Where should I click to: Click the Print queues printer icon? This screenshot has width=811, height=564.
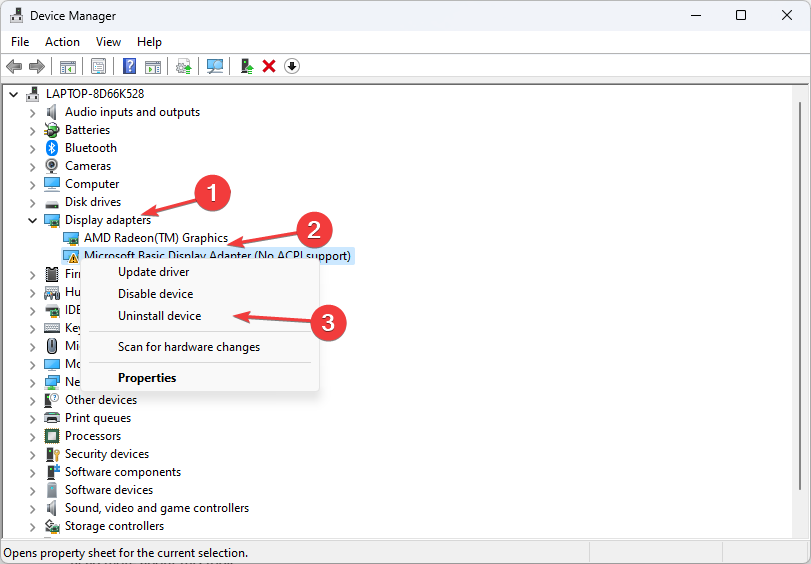(x=52, y=418)
